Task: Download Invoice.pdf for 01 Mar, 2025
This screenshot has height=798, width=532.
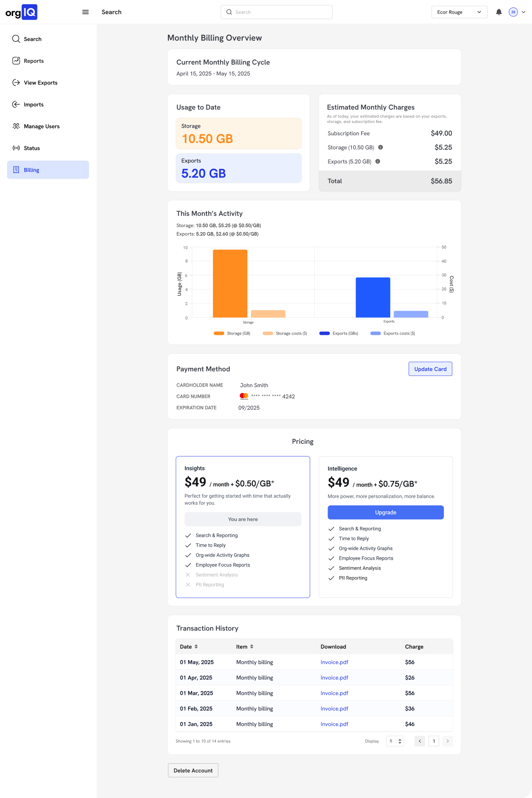Action: click(x=334, y=693)
